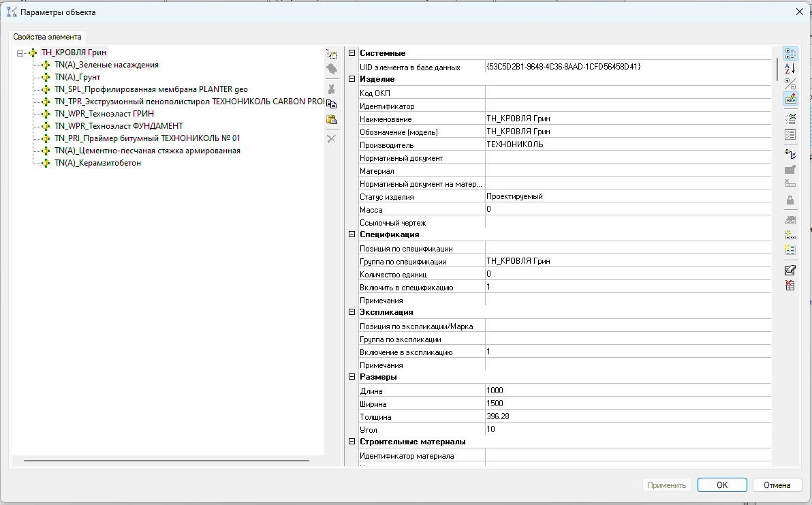This screenshot has height=505, width=812.
Task: Select TN(A)_Керамзитобетон in the tree
Action: tap(97, 164)
